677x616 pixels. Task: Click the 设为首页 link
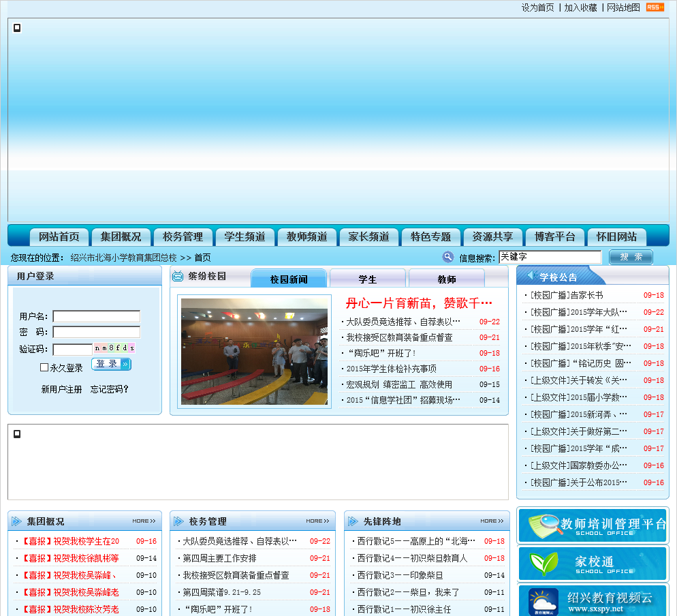(x=537, y=7)
